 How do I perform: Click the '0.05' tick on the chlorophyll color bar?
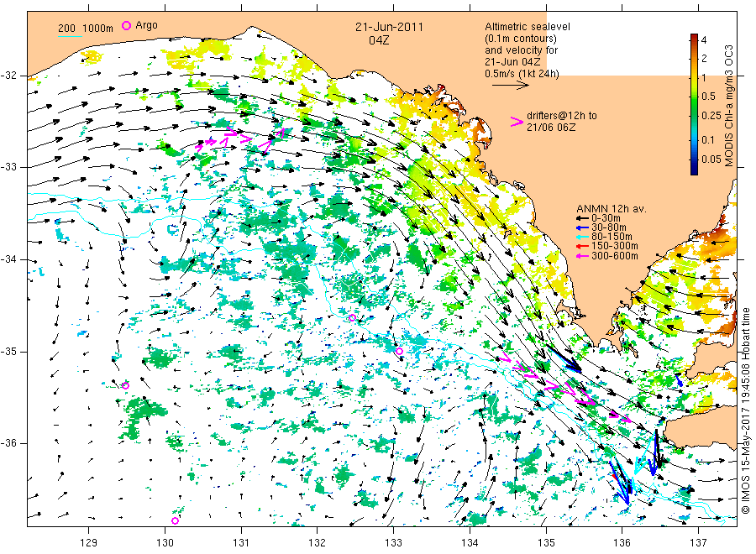coord(711,159)
